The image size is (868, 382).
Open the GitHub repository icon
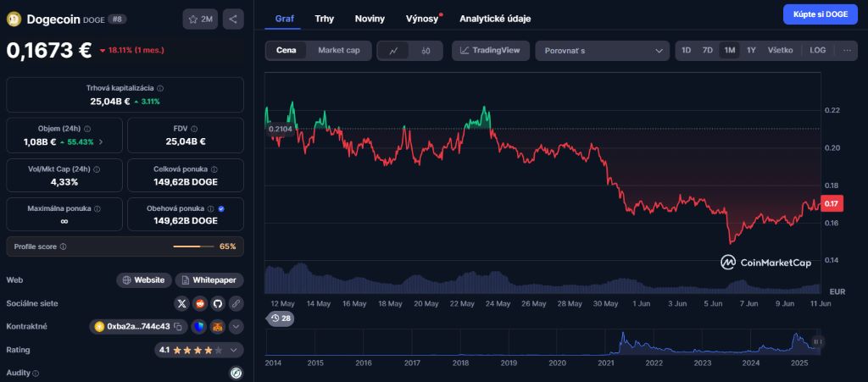[218, 303]
